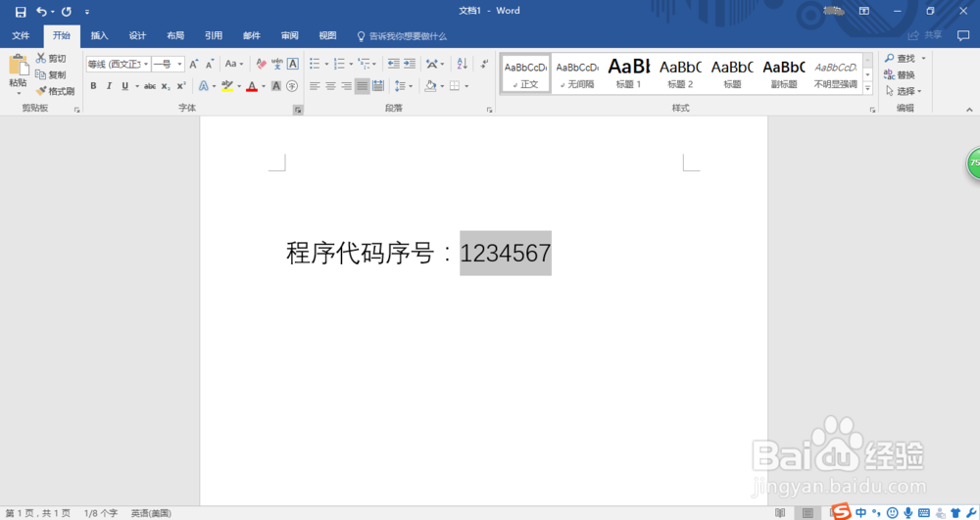The height and width of the screenshot is (520, 980).
Task: Click the paragraph shading bucket icon
Action: coord(430,86)
